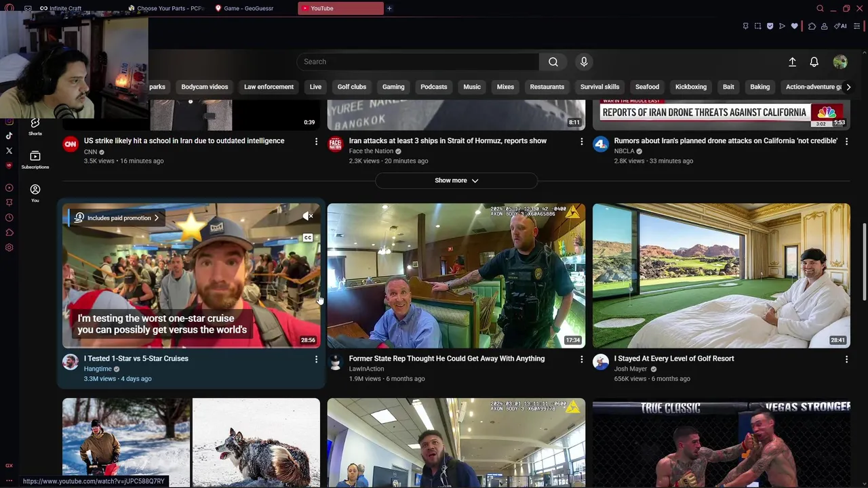Open the toolbar extensions cube icon

pos(812,26)
